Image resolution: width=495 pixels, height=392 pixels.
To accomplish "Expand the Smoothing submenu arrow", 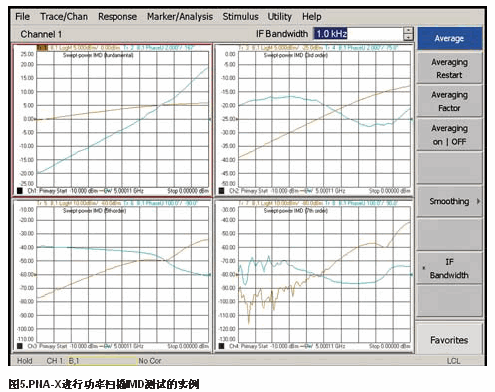I will [x=478, y=201].
